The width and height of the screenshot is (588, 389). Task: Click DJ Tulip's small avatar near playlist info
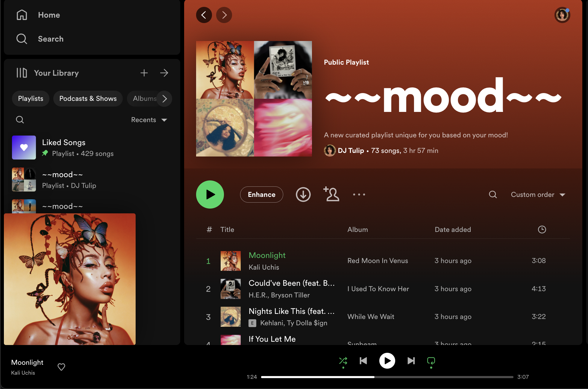[x=330, y=151]
